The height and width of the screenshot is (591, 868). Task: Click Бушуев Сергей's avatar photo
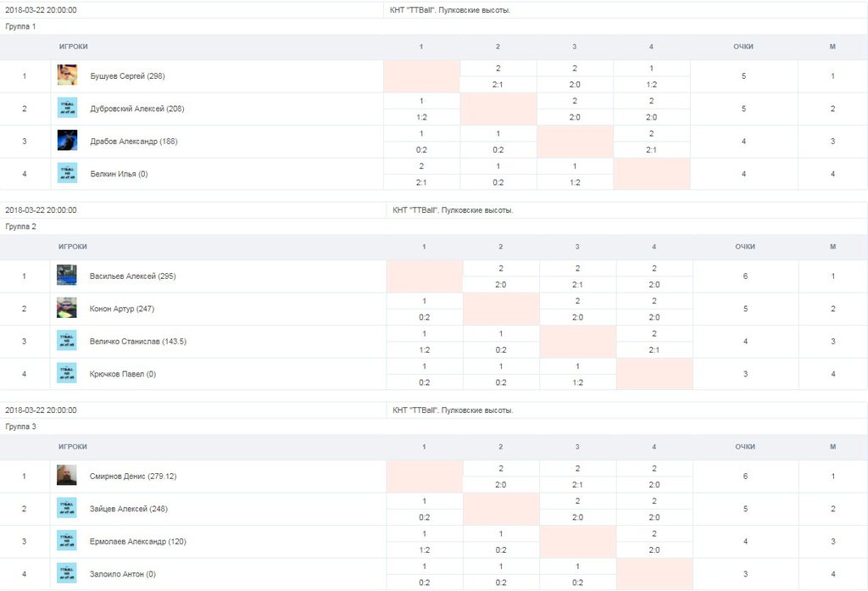pyautogui.click(x=67, y=75)
